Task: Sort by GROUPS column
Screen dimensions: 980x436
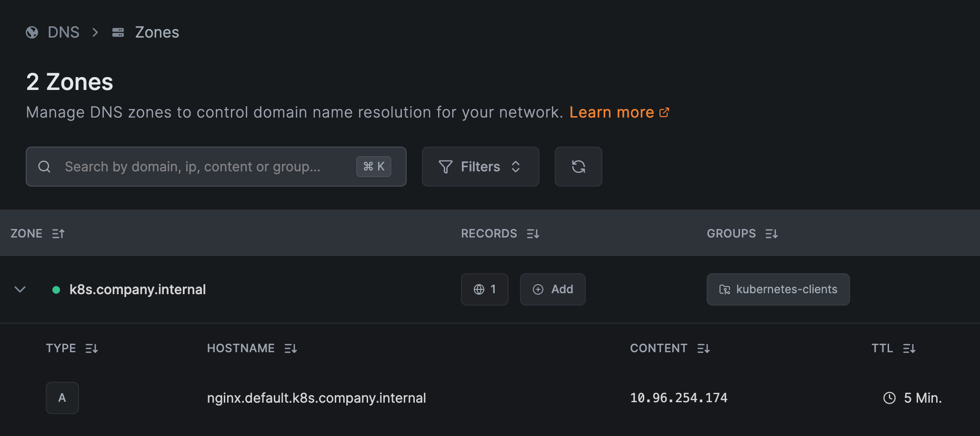Action: point(771,234)
